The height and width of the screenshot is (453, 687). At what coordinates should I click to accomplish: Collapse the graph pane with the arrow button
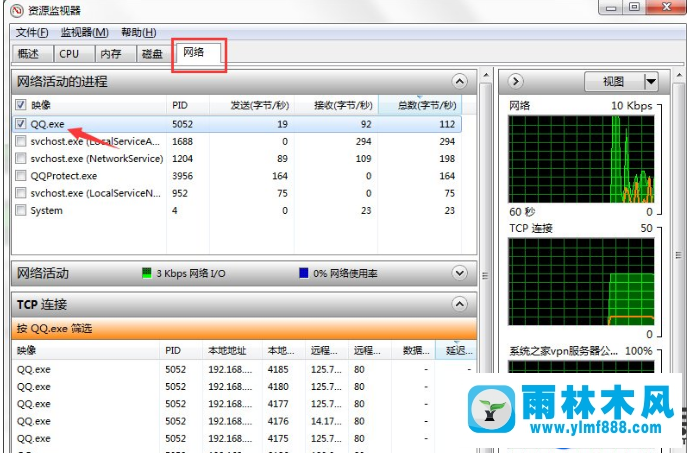pyautogui.click(x=516, y=81)
